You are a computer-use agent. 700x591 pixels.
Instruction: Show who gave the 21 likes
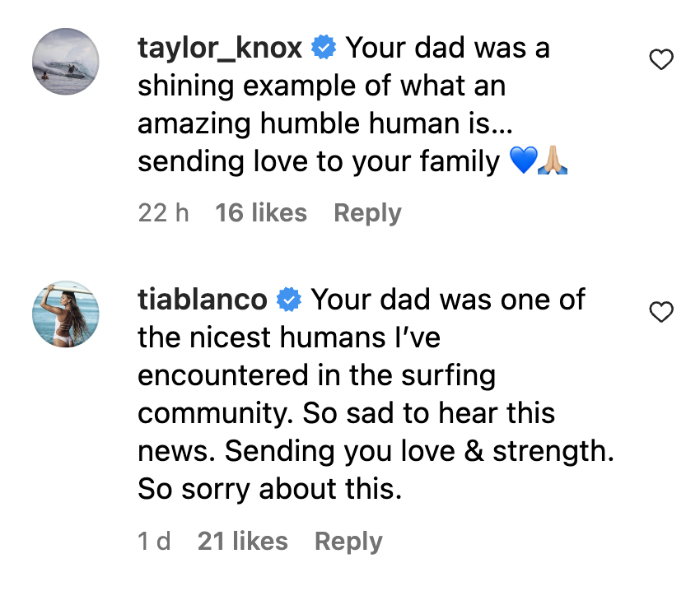tap(242, 541)
